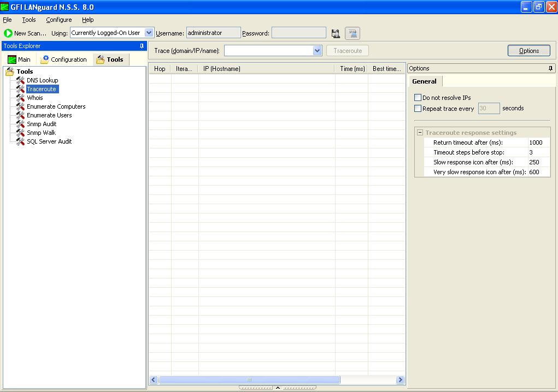Select the Tools tab in Tools Explorer
The height and width of the screenshot is (392, 558).
pos(111,60)
